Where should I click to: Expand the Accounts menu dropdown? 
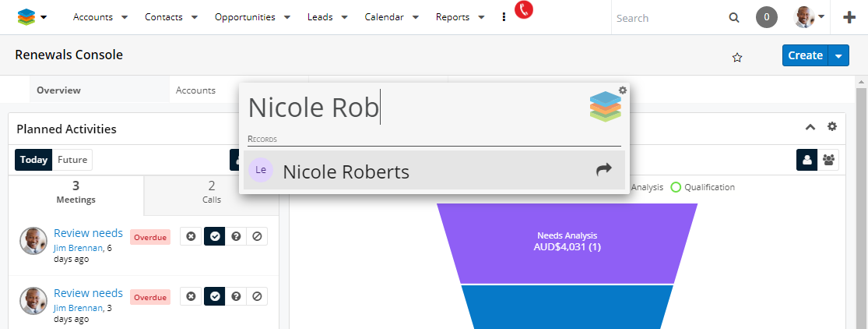click(x=123, y=17)
